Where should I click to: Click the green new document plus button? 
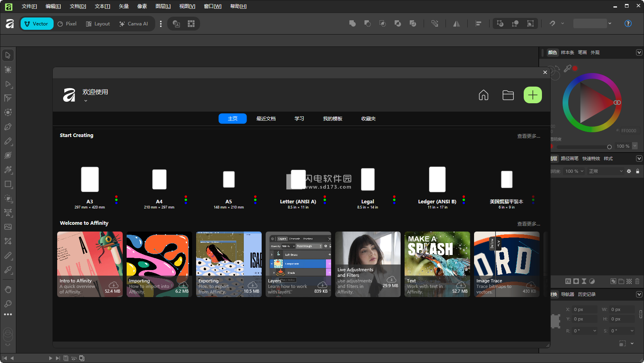(532, 95)
